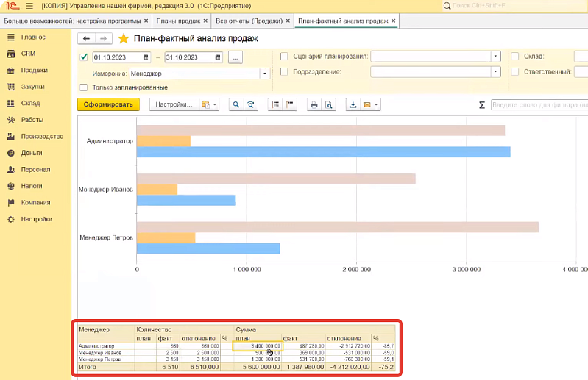
Task: Select Менеджер Петров row label in table
Action: point(100,359)
